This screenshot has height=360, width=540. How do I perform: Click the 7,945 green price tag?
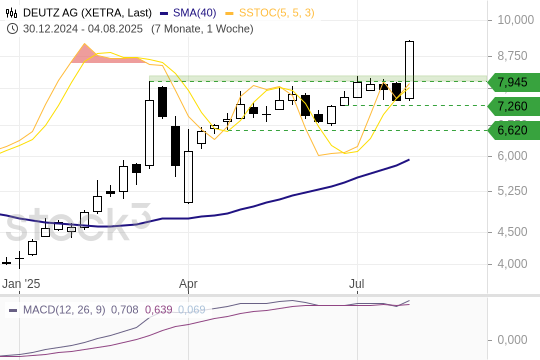[514, 82]
